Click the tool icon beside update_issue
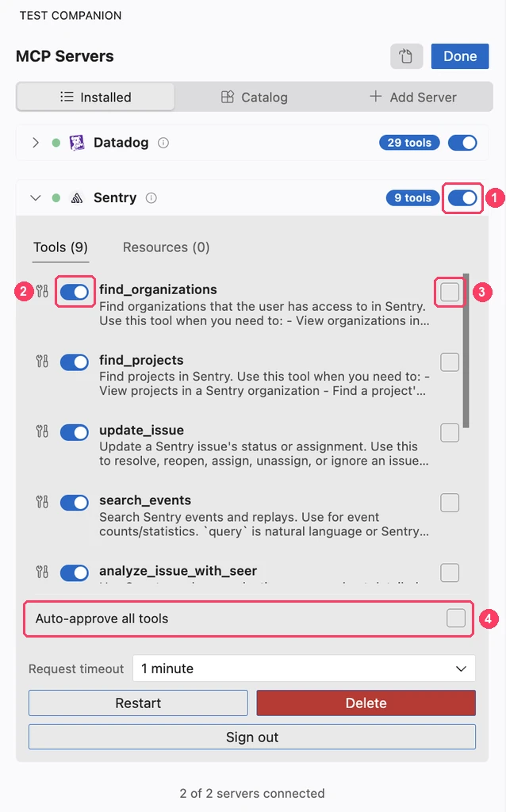This screenshot has height=812, width=506. pos(43,431)
